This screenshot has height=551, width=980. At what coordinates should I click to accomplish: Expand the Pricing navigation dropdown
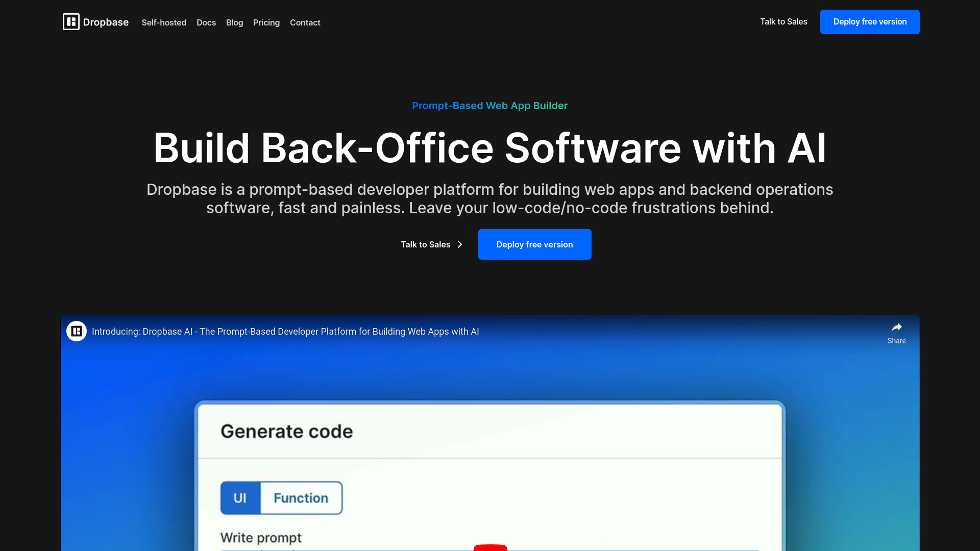(266, 22)
